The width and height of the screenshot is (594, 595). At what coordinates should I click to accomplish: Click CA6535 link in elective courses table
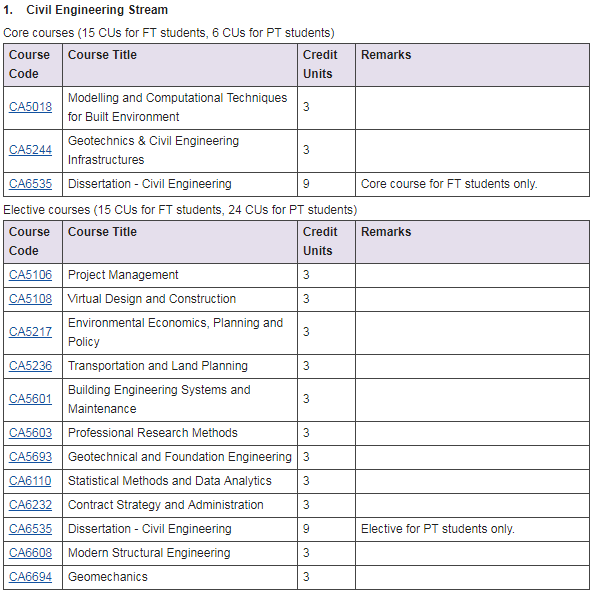pyautogui.click(x=30, y=529)
